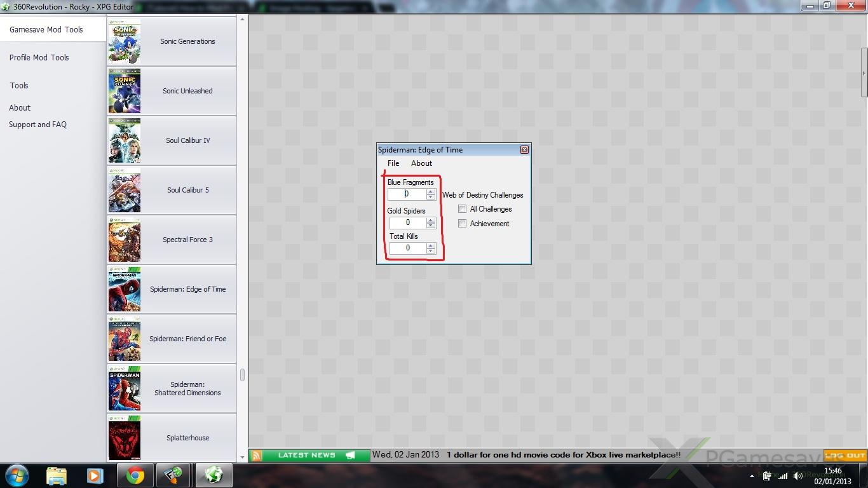Click the Splatterhouse game cover icon

[x=124, y=438]
